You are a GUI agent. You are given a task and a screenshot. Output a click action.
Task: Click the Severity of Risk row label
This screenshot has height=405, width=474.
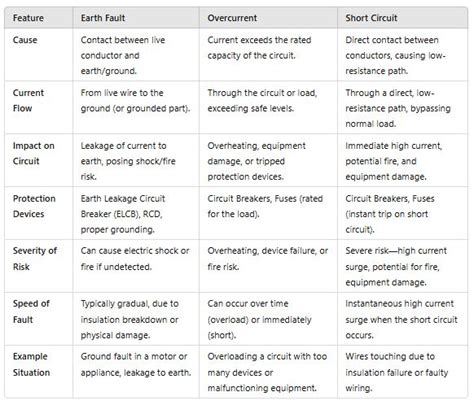point(35,259)
